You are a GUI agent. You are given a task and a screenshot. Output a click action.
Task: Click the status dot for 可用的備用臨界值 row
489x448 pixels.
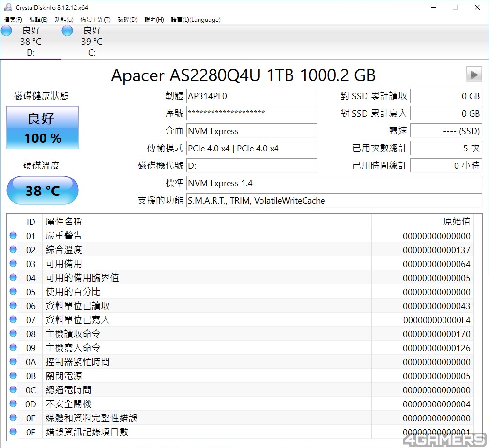pos(13,277)
